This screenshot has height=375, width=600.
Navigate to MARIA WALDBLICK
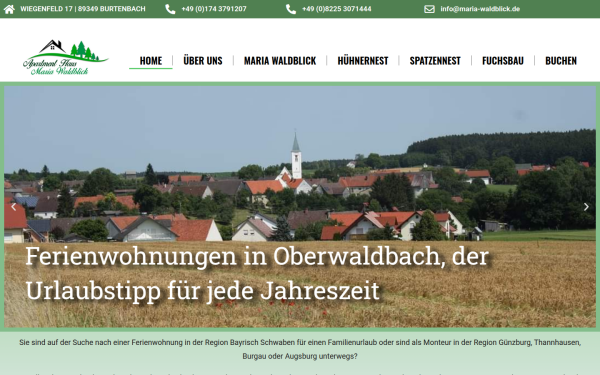click(280, 60)
